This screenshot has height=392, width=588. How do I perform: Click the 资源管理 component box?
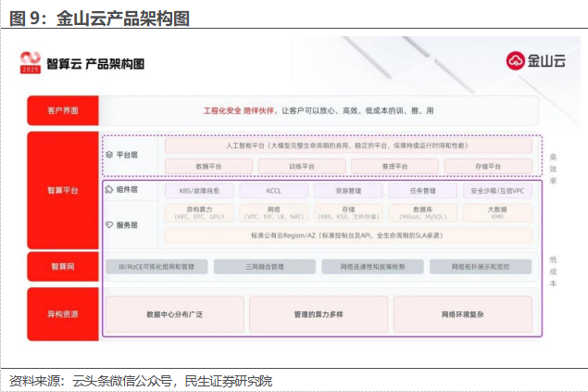[x=348, y=191]
